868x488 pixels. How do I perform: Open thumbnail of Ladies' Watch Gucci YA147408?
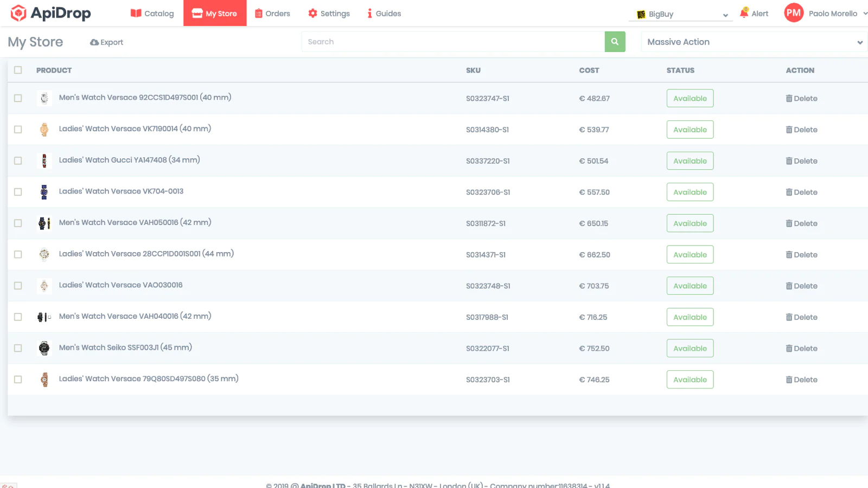click(44, 161)
